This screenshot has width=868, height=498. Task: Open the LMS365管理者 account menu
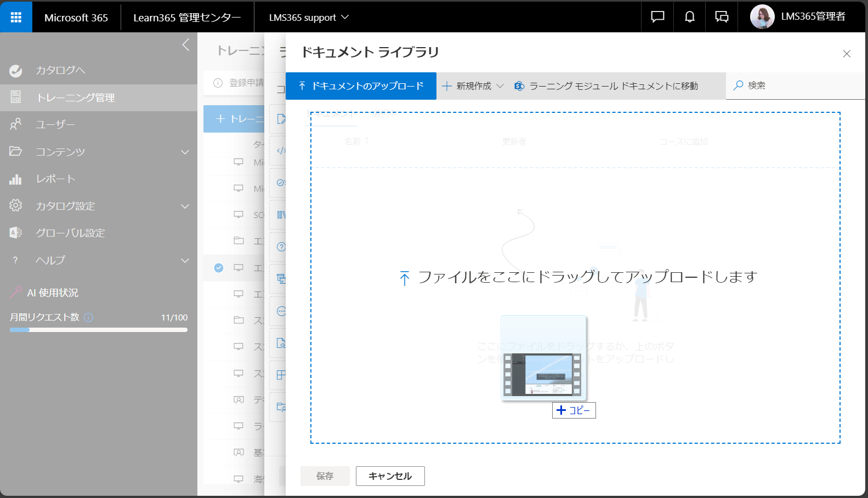(798, 17)
